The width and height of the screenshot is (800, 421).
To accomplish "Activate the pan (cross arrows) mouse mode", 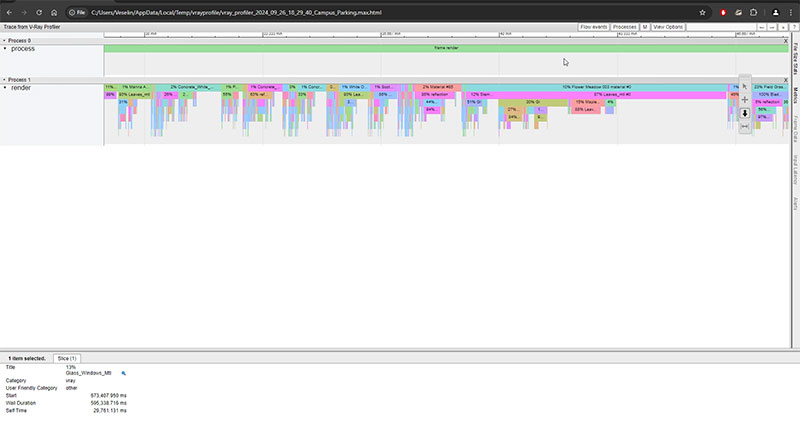I will [744, 100].
